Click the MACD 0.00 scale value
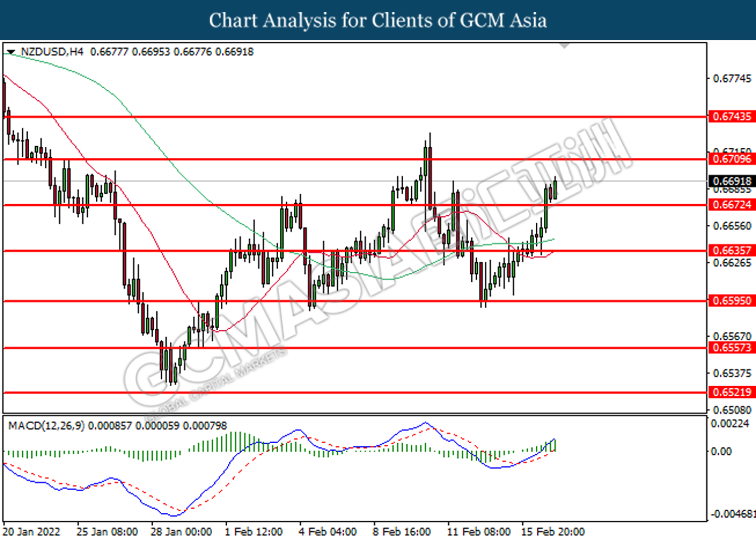 (x=721, y=451)
